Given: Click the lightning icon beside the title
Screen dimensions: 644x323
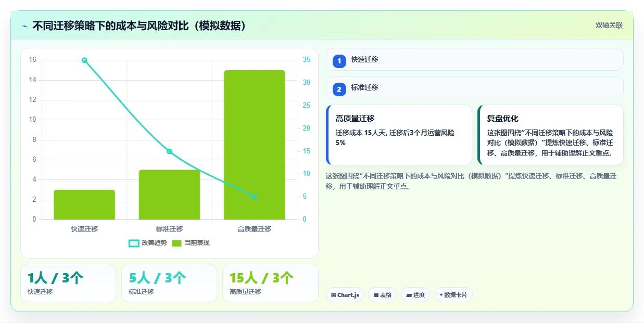Looking at the screenshot, I should pyautogui.click(x=24, y=25).
